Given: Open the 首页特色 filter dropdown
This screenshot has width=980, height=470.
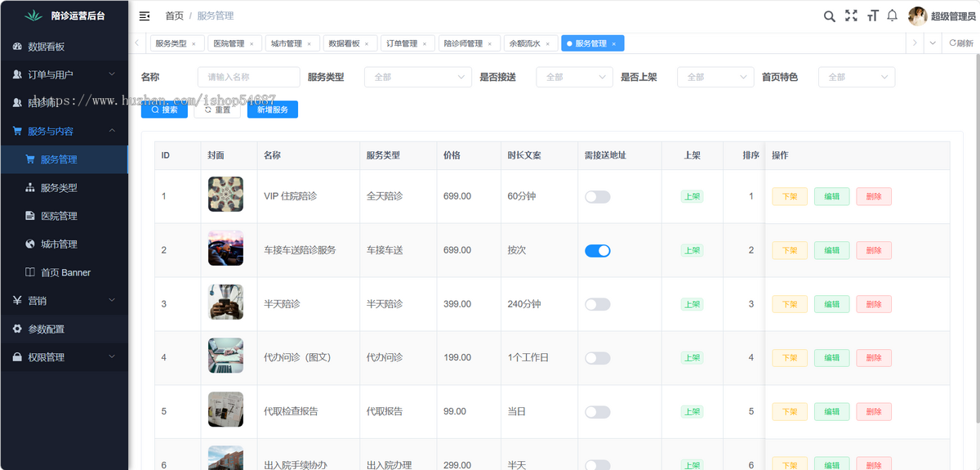Looking at the screenshot, I should click(x=857, y=77).
